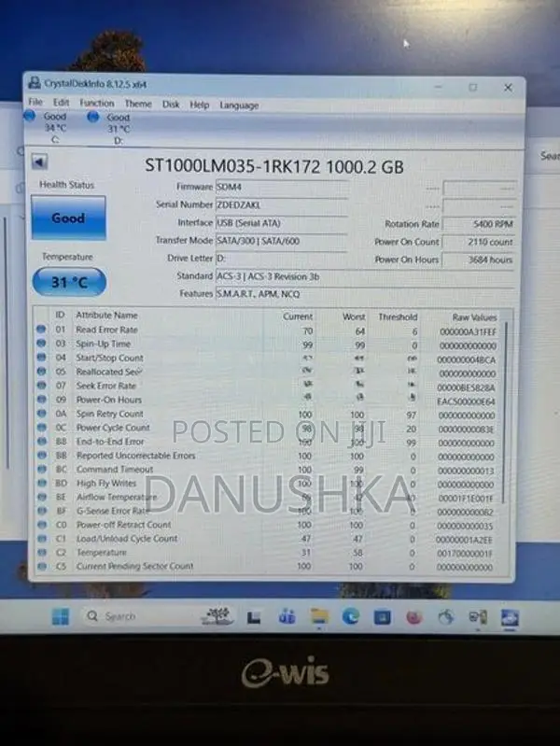Open File Explorer from the taskbar
Image resolution: width=560 pixels, height=746 pixels.
coord(319,616)
